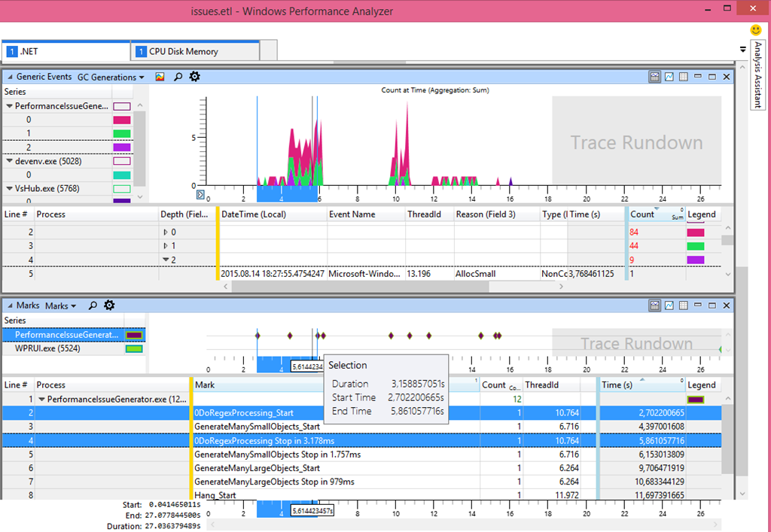771x532 pixels.
Task: Click the graph axis expand arrow near zero
Action: 200,195
